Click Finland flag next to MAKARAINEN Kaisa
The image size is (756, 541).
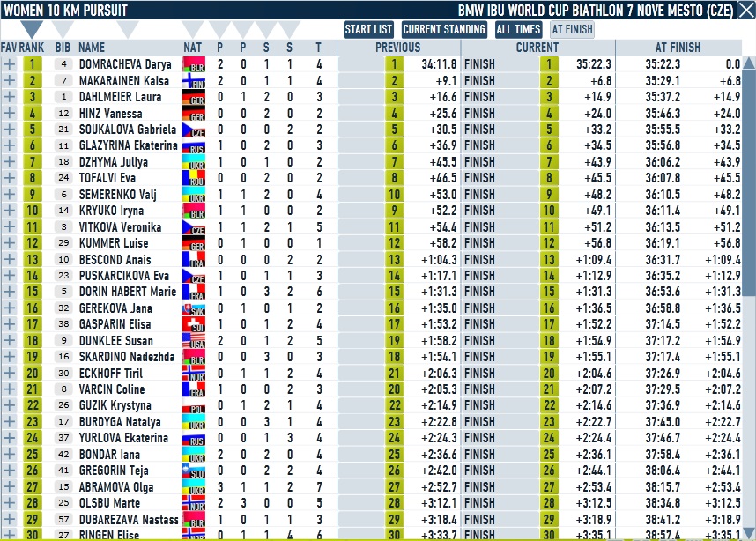(193, 80)
